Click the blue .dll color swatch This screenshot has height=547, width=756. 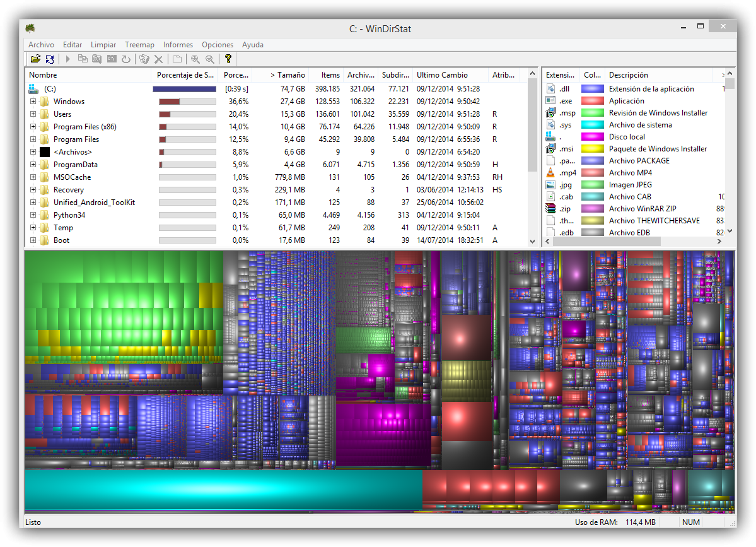click(592, 89)
